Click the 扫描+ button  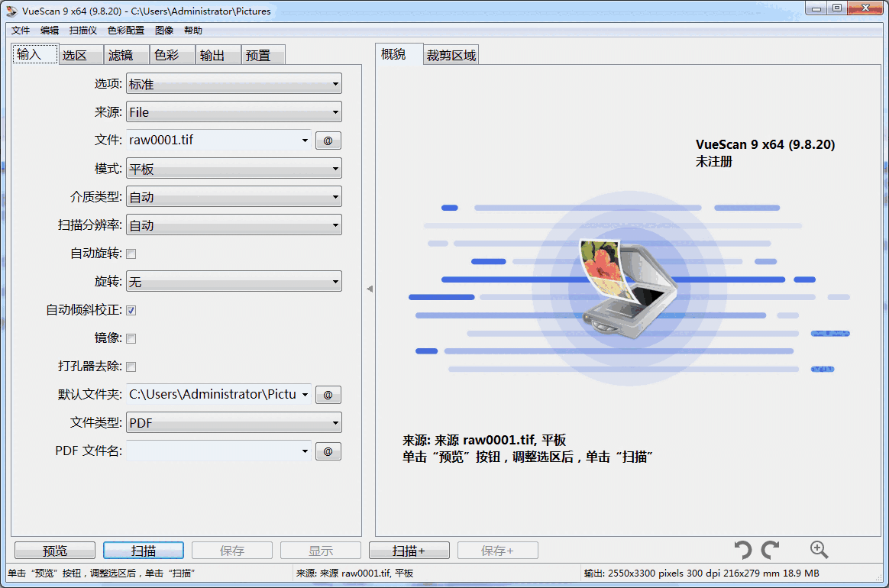(x=409, y=550)
